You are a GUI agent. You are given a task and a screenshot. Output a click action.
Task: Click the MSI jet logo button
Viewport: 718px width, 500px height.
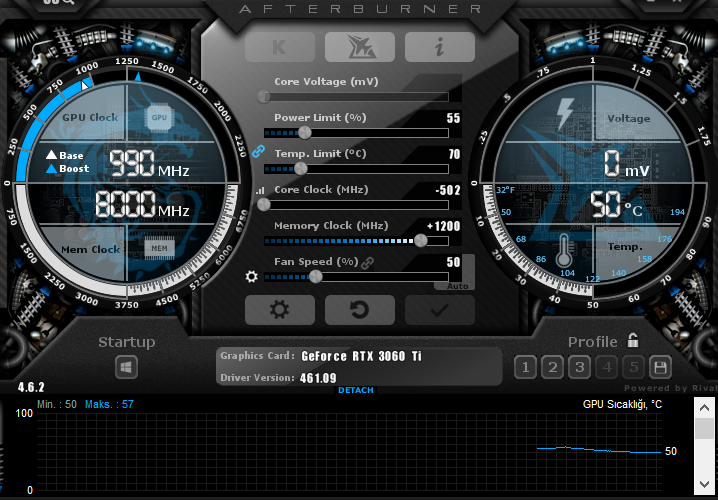(x=360, y=47)
